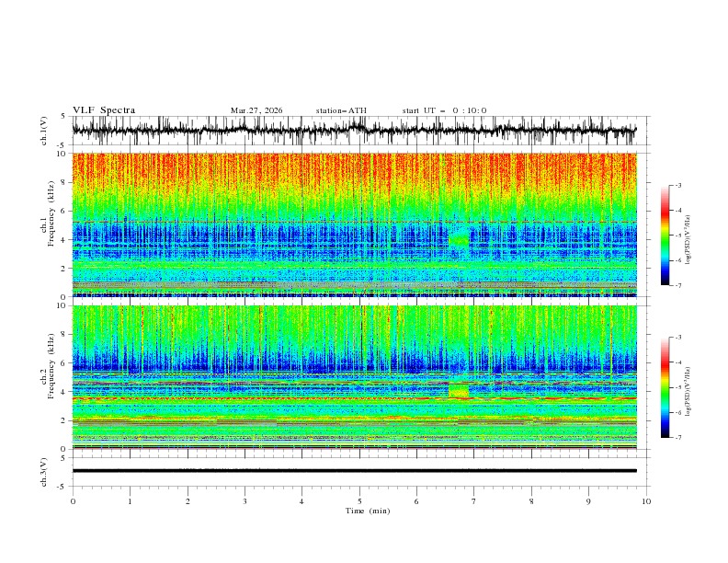
Task: Click the ch.2 spectrogram color scale bar
Action: pyautogui.click(x=665, y=387)
